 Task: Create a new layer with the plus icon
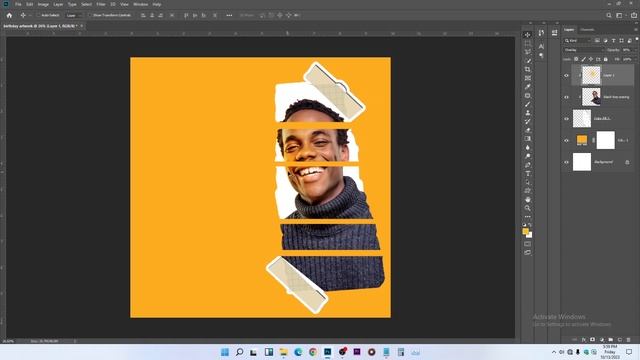[620, 340]
